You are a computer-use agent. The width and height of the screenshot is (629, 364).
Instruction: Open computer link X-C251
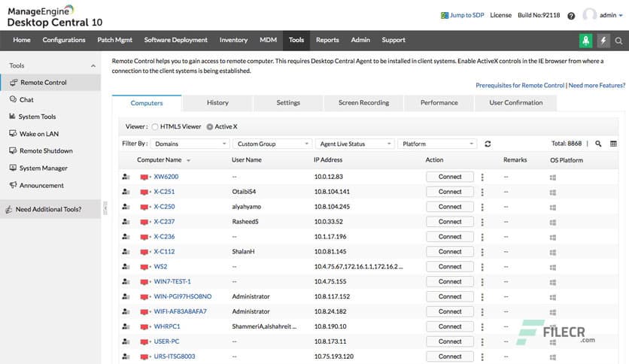(x=164, y=192)
